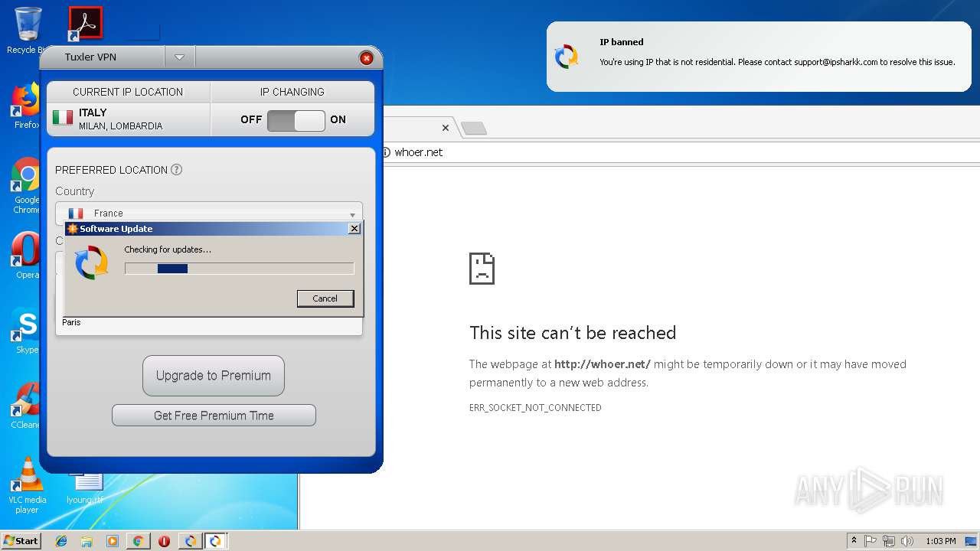This screenshot has height=551, width=980.
Task: Click the Checking for updates progress bar
Action: (240, 269)
